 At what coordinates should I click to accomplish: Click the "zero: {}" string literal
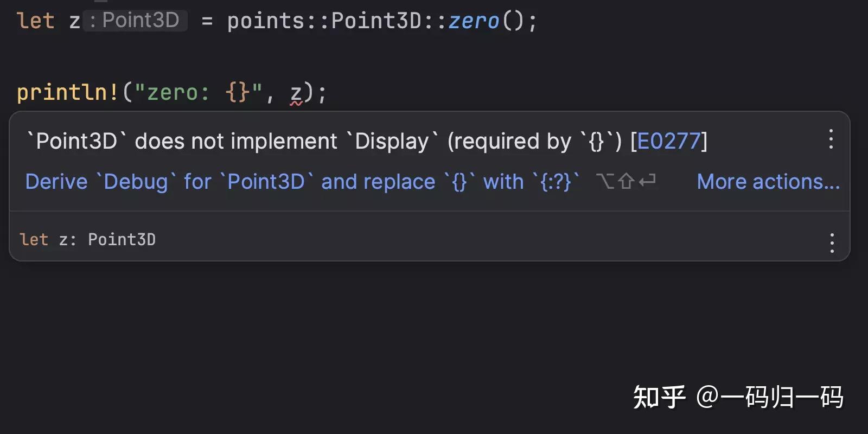pos(198,92)
